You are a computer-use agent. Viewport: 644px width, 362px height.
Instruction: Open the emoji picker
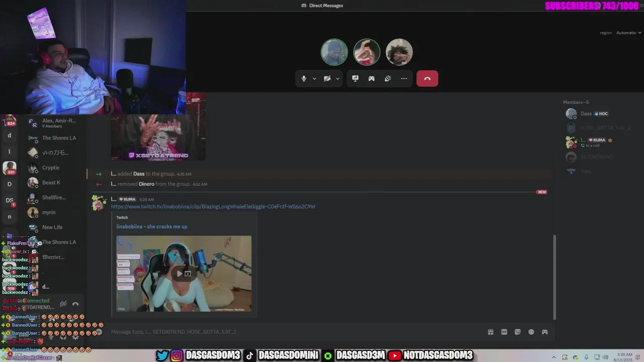pyautogui.click(x=531, y=332)
